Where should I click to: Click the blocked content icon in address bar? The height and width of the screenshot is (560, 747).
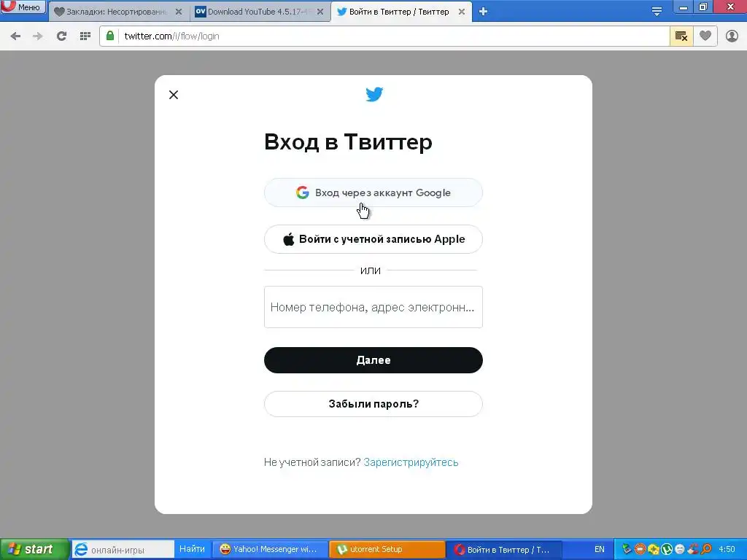coord(681,36)
